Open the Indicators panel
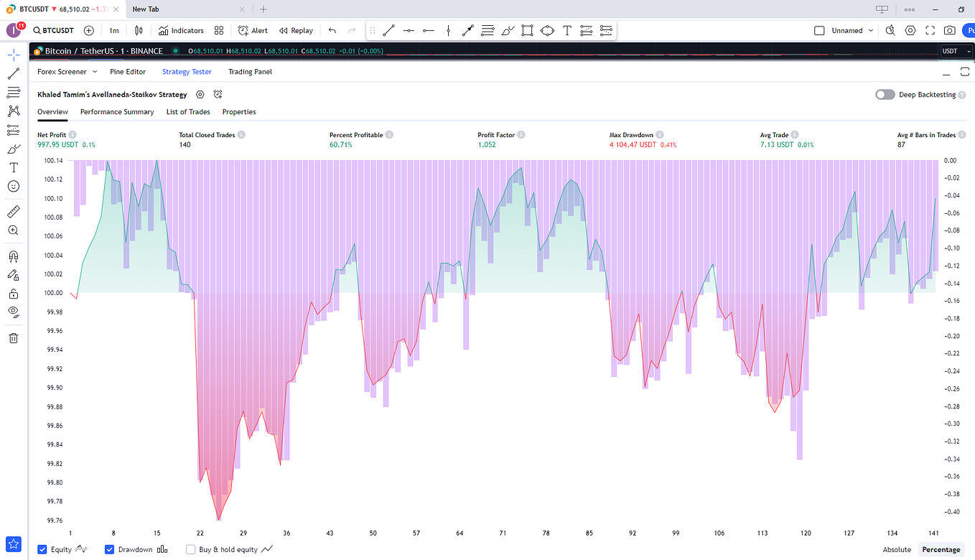This screenshot has height=560, width=975. click(181, 30)
